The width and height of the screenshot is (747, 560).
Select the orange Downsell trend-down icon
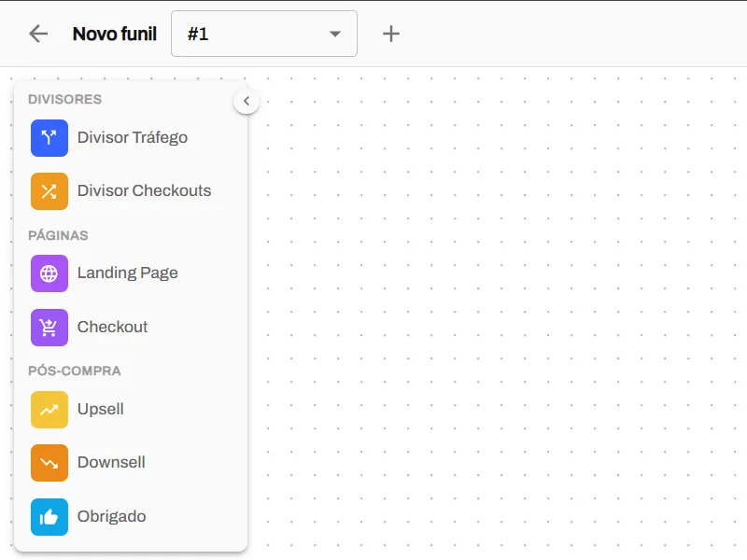coord(49,463)
